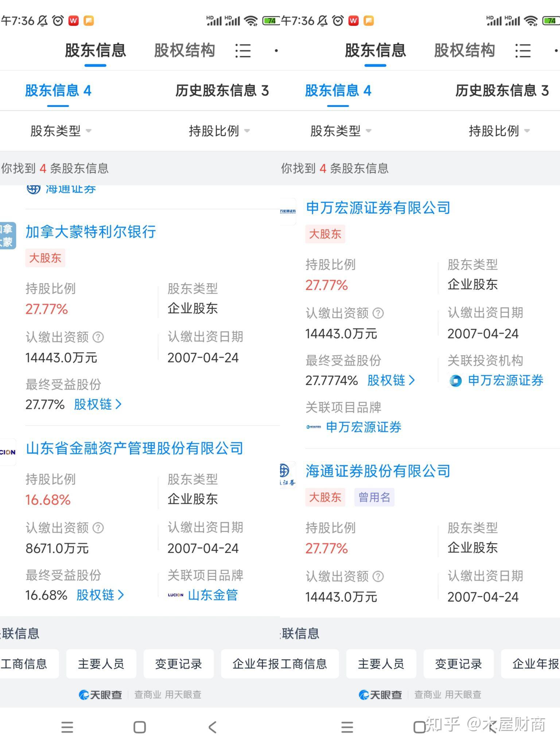560x747 pixels.
Task: Open 山东金管 related brand link
Action: 213,595
